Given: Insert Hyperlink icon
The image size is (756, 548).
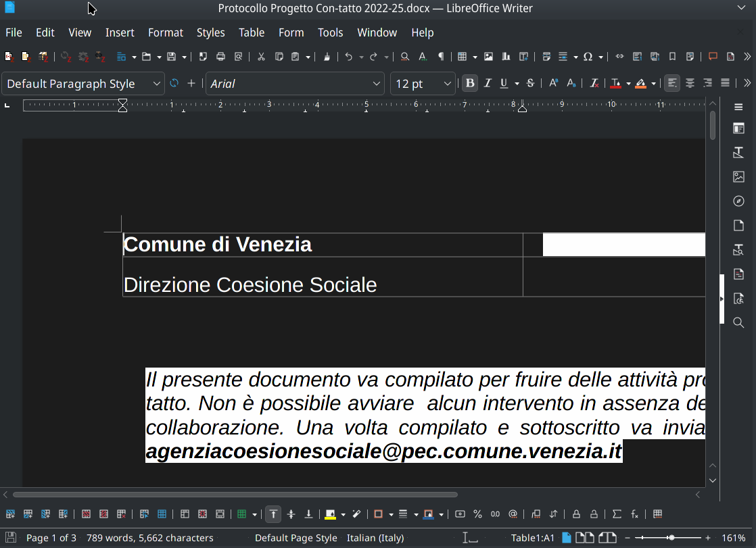Looking at the screenshot, I should (x=619, y=57).
